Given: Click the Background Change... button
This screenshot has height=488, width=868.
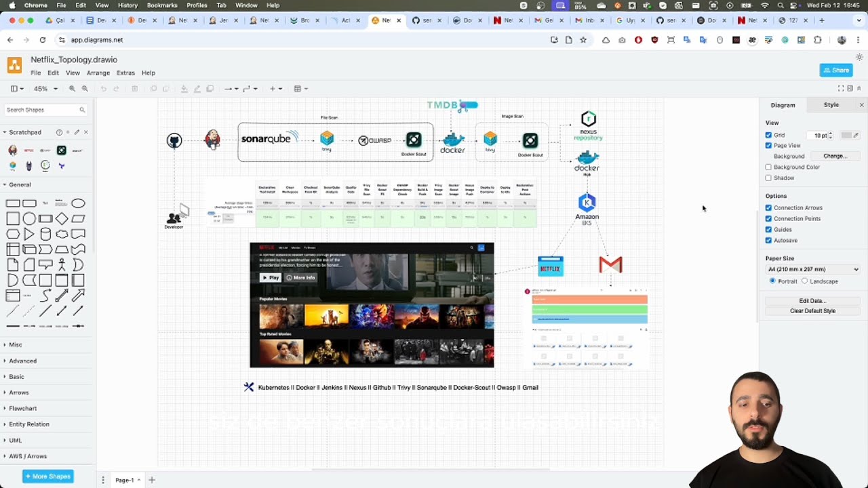Looking at the screenshot, I should [835, 156].
